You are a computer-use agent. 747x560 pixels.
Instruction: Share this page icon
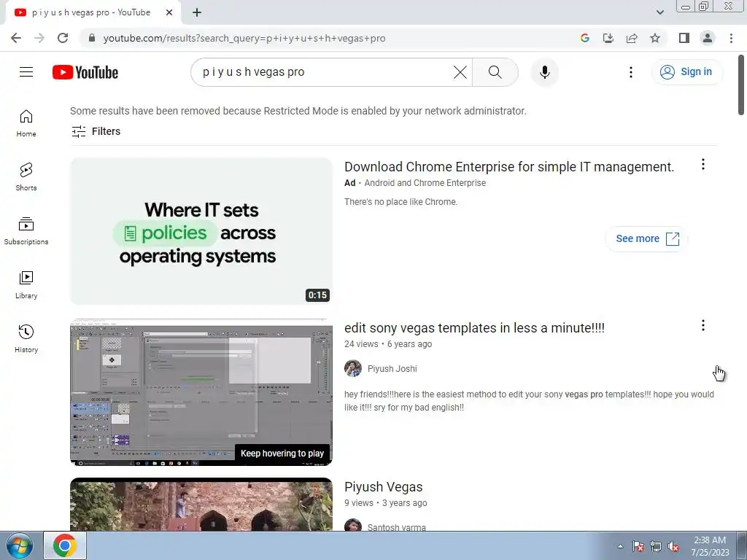pos(632,38)
